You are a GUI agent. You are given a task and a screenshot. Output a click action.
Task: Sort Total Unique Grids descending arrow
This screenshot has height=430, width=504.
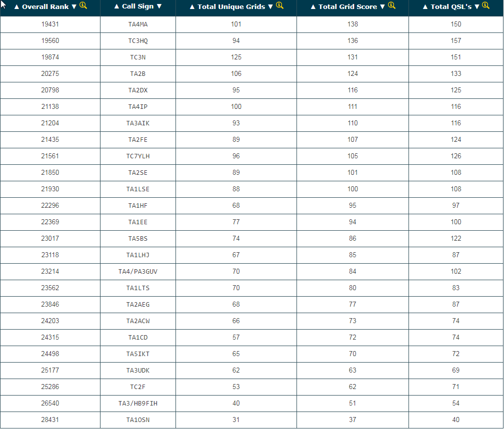(x=270, y=7)
